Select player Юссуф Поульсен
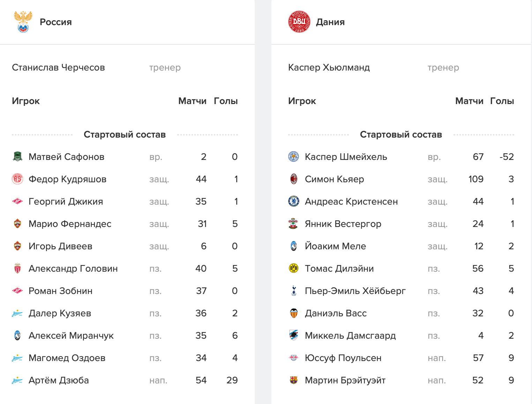This screenshot has height=404, width=532. point(343,358)
